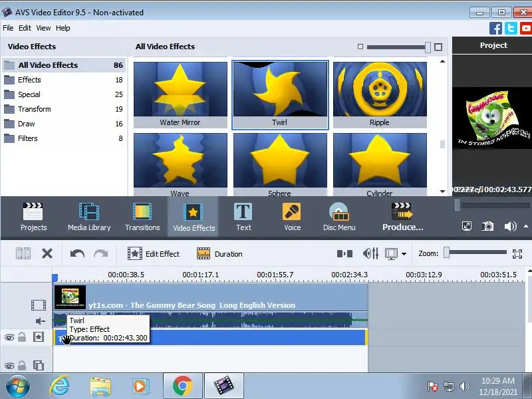Screen dimensions: 532x399
Task: Open Chrome from the taskbar
Action: click(182, 386)
